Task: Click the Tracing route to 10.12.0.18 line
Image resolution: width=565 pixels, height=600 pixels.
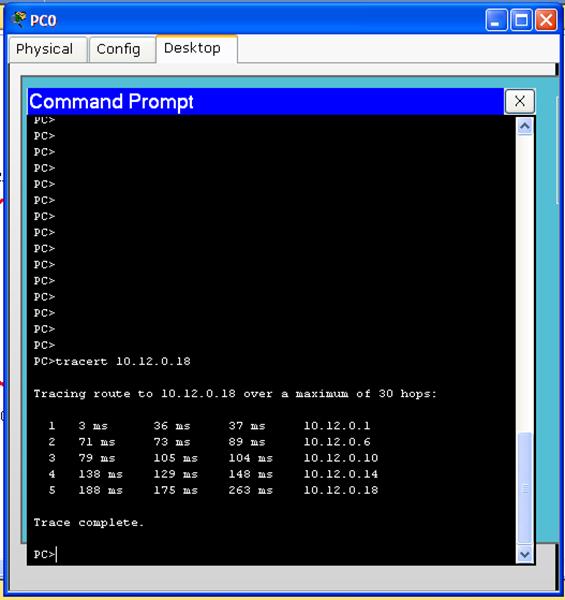Action: [235, 393]
